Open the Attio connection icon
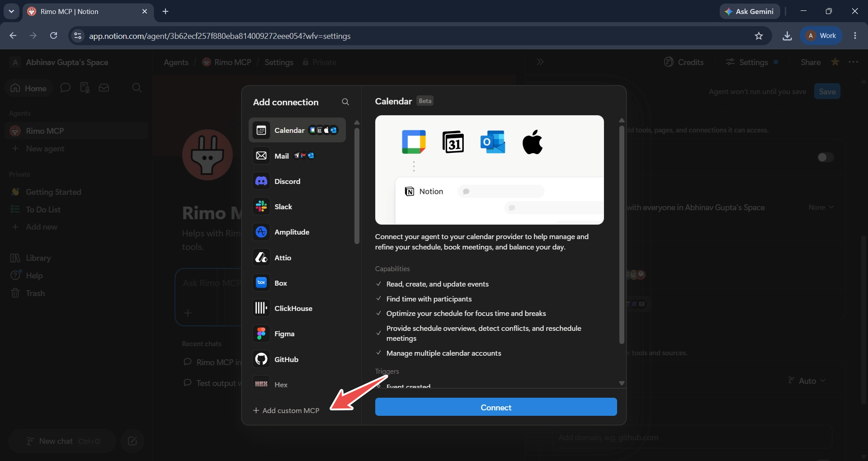The width and height of the screenshot is (868, 461). coord(261,258)
